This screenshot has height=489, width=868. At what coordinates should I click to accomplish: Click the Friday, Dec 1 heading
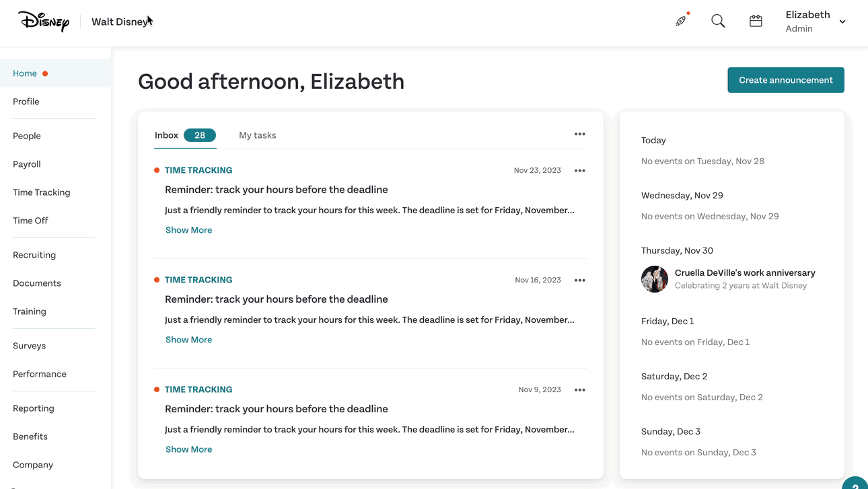667,321
